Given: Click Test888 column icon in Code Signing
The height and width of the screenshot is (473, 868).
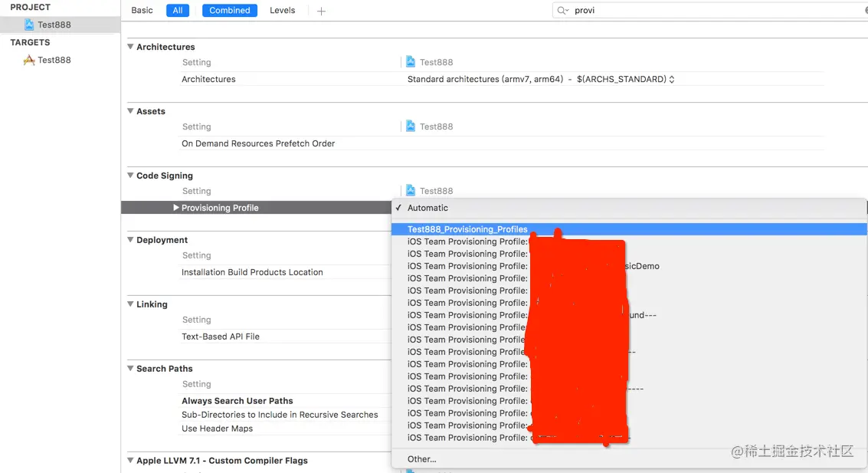Looking at the screenshot, I should 410,190.
